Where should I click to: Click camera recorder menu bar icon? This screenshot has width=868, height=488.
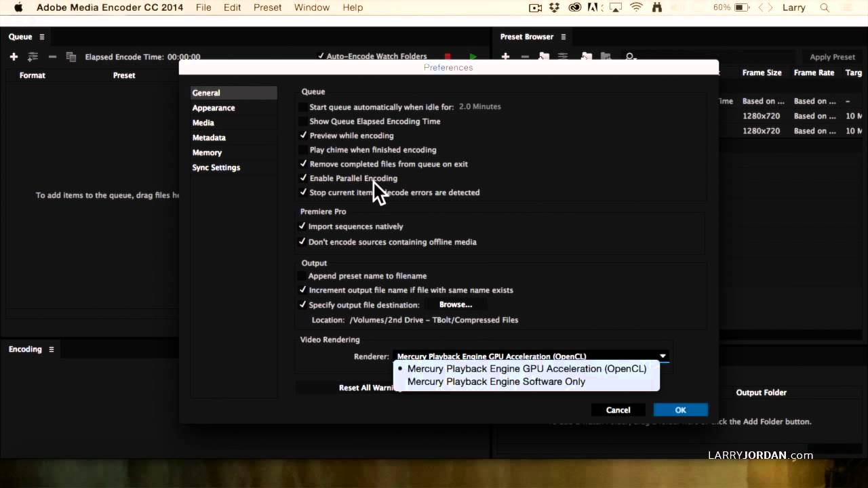(x=535, y=7)
